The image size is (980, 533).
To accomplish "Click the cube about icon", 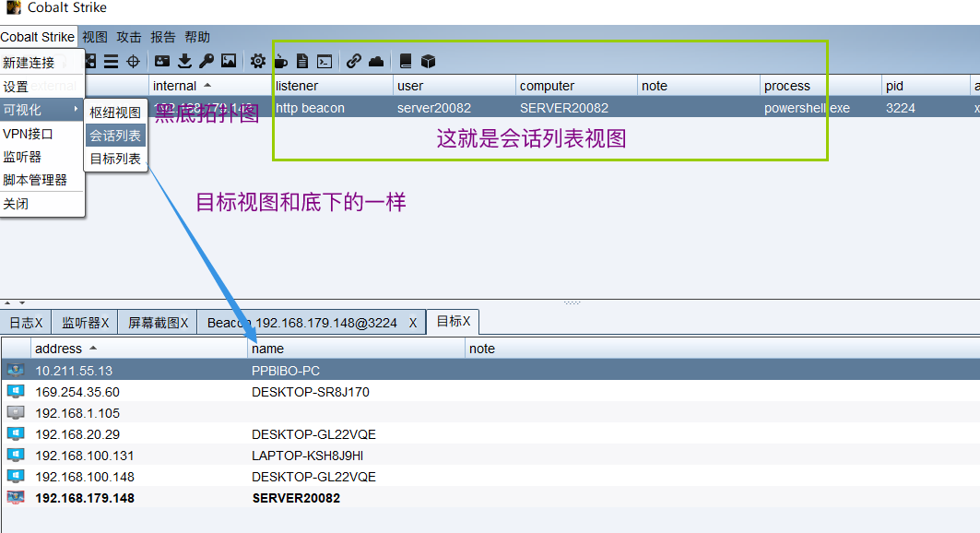I will [428, 61].
